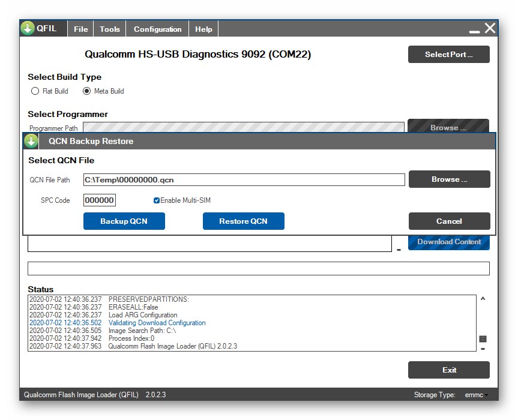
Task: Click the QCN Backup Restore dialog icon
Action: coord(31,141)
